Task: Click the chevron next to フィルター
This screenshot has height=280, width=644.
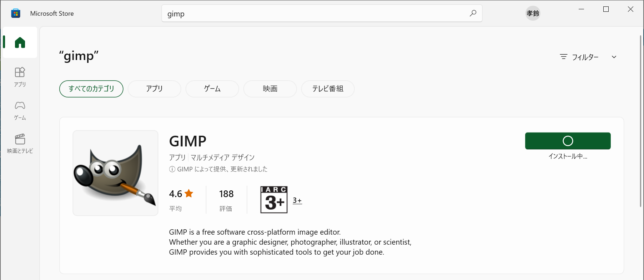Action: coord(614,57)
